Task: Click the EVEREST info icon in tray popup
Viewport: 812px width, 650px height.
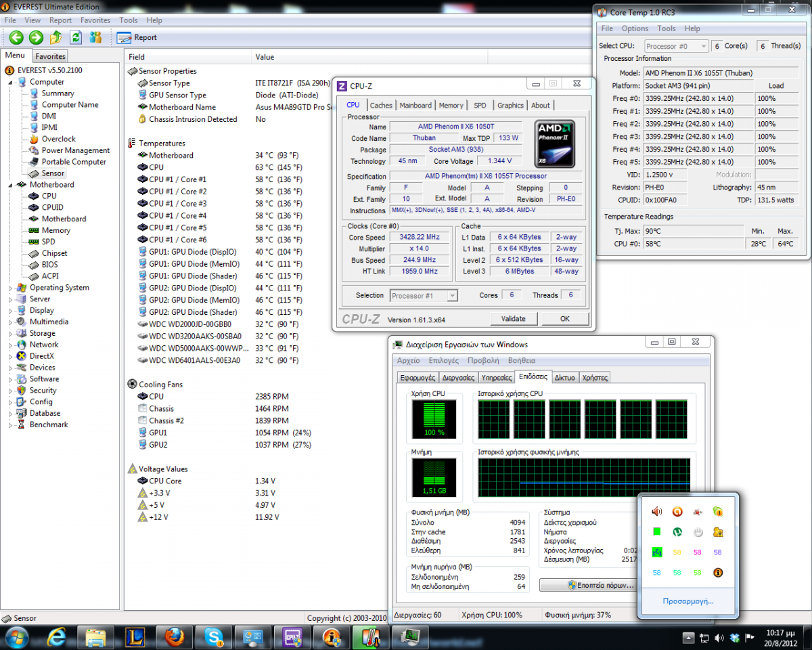Action: [718, 573]
